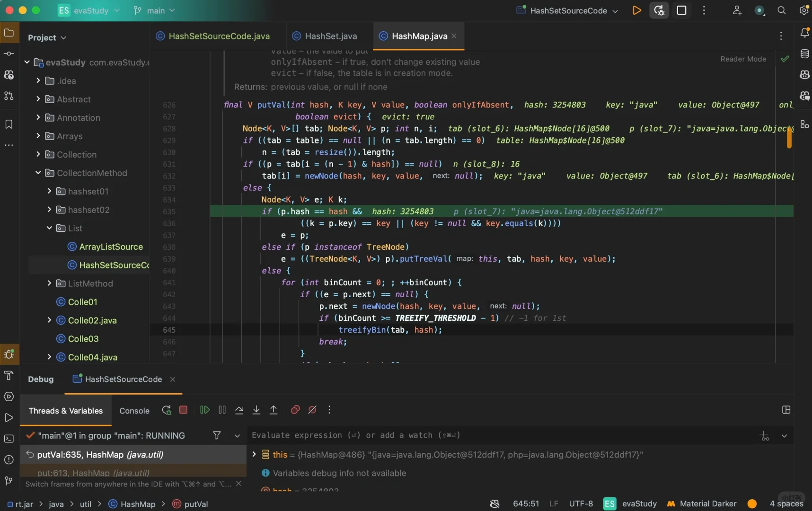Open the Bookmarks tool window
Viewport: 812px width, 511px height.
[9, 124]
